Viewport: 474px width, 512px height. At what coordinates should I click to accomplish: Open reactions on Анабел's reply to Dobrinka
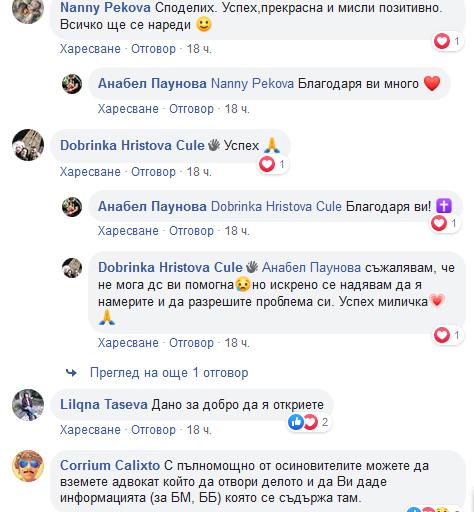click(x=445, y=223)
